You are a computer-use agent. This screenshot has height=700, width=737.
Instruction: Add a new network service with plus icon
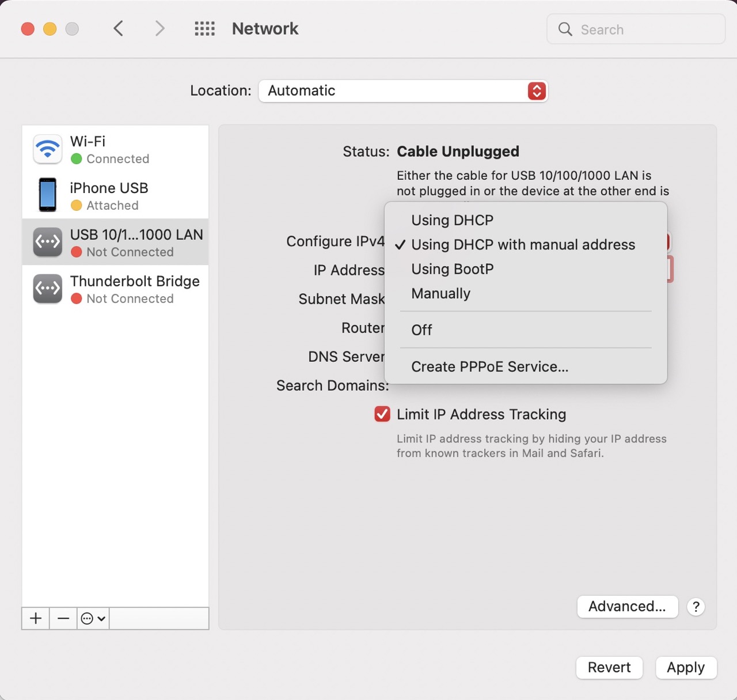pyautogui.click(x=35, y=618)
